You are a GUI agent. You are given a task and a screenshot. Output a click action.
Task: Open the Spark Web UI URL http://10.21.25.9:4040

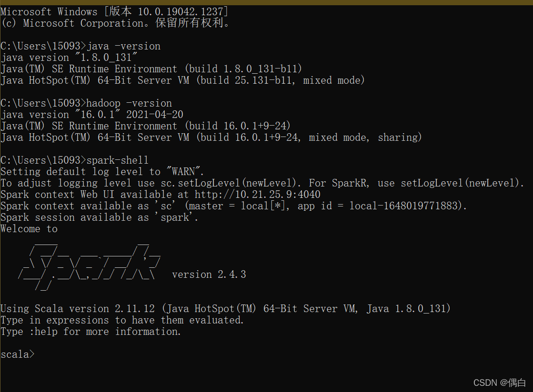(x=257, y=195)
